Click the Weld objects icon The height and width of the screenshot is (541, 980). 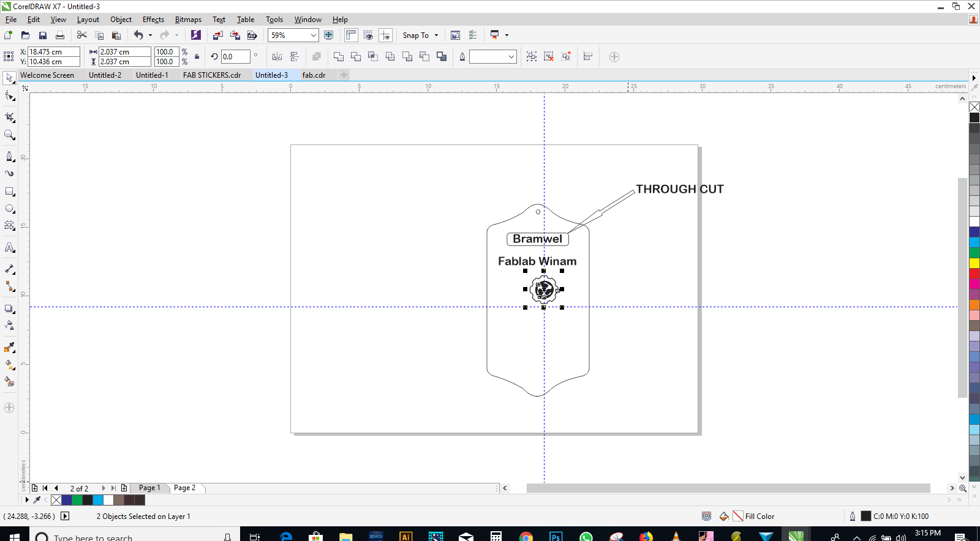pyautogui.click(x=338, y=57)
